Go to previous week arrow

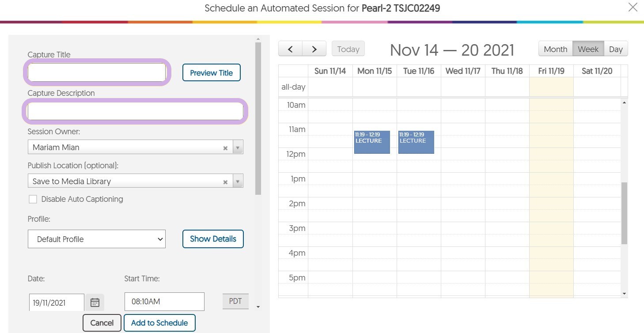(290, 49)
